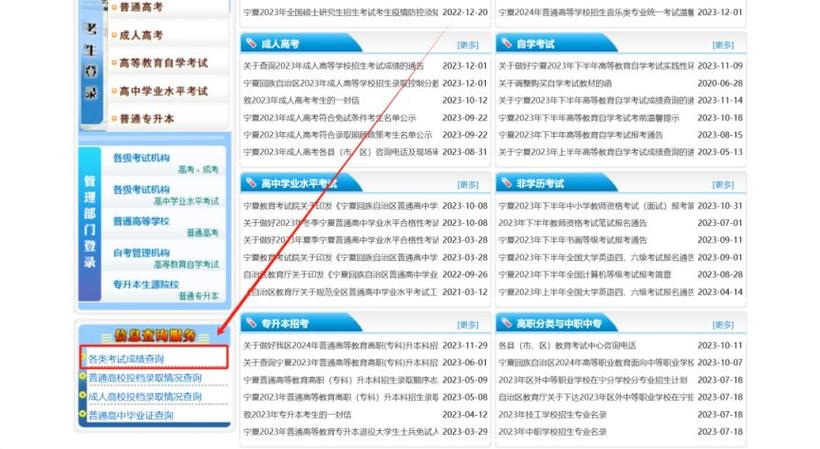Screen dimensions: 820x449
Task: Click the 2022-09-26 date in 高中学业水平考试 list
Action: tap(465, 274)
